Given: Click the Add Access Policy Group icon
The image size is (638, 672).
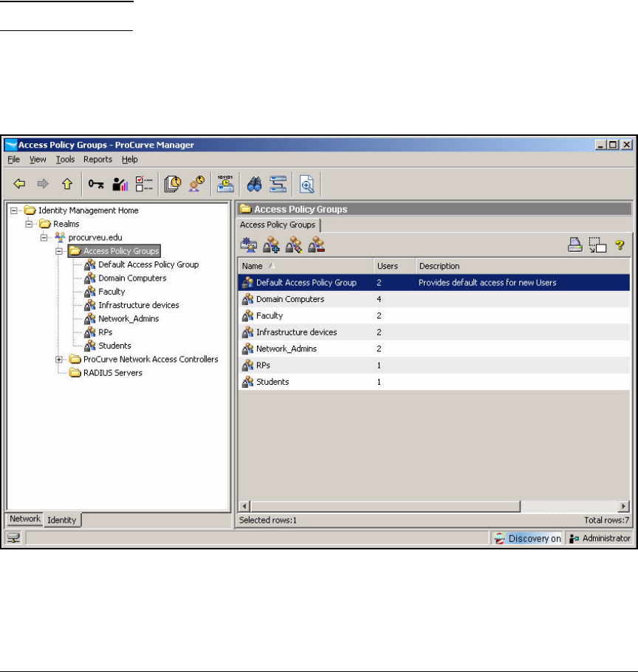Looking at the screenshot, I should [x=271, y=245].
